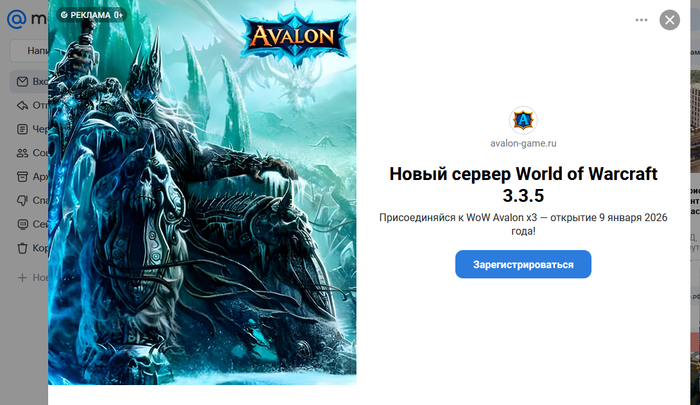The height and width of the screenshot is (405, 700).
Task: Open Отправленные via reply-arrow icon
Action: tap(22, 105)
